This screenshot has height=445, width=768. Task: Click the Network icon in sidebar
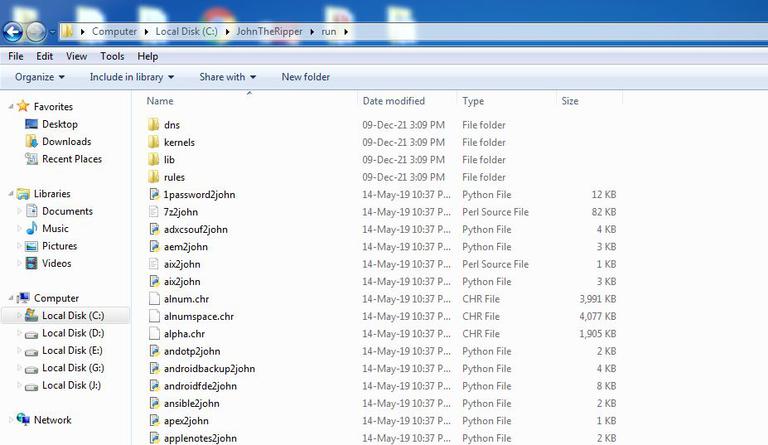pyautogui.click(x=23, y=419)
